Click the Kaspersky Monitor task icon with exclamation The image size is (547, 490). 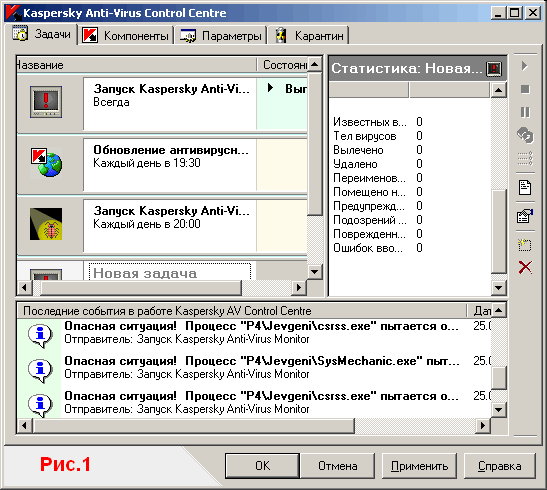[46, 102]
